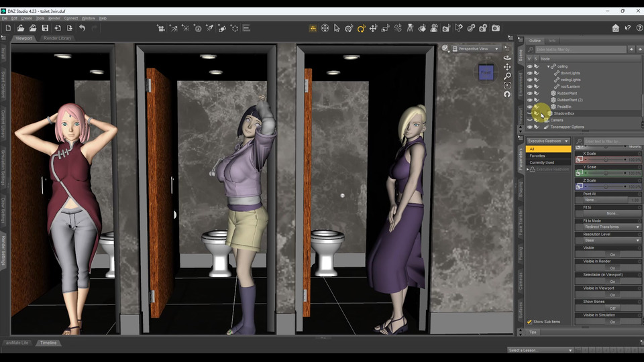644x362 pixels.
Task: Click the Undo arrow icon
Action: tap(82, 28)
